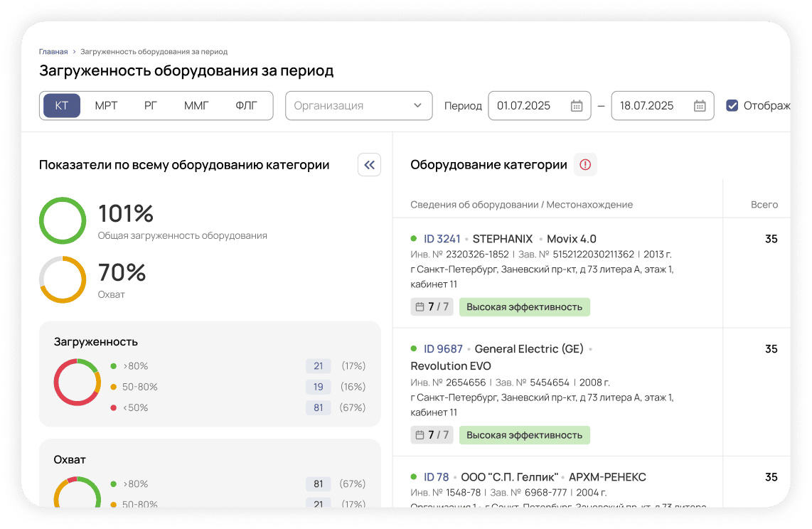Click the АРХМ-РЕНЕКС model name
812x529 pixels.
point(607,477)
